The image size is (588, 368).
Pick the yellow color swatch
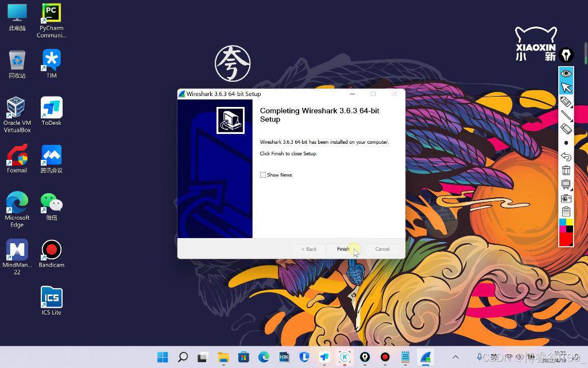569,223
